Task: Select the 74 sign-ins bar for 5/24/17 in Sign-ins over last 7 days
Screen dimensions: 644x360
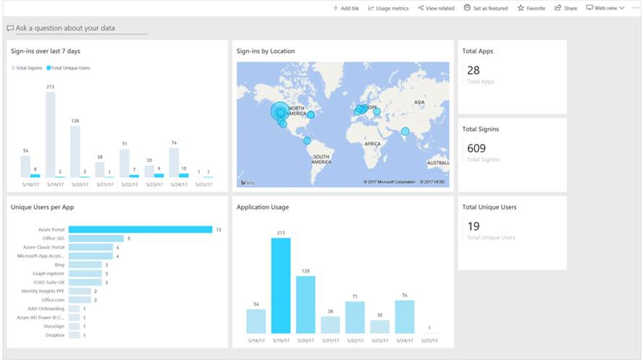Action: [174, 163]
